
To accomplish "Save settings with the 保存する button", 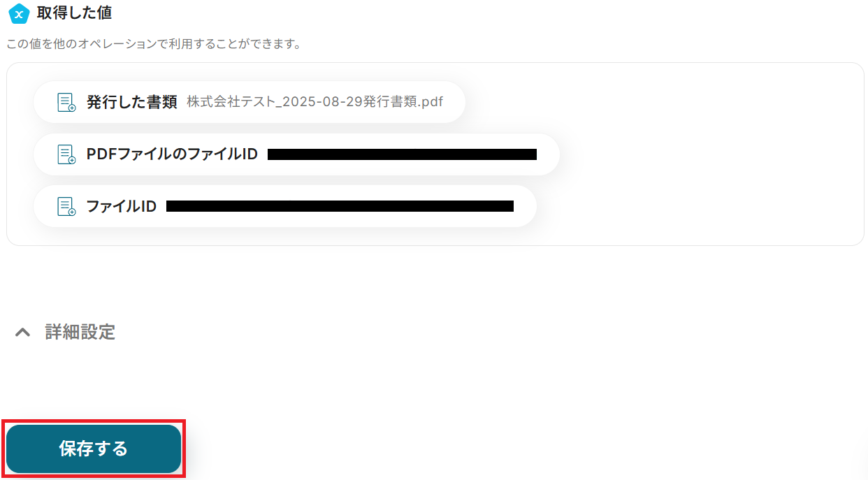I will pos(94,449).
